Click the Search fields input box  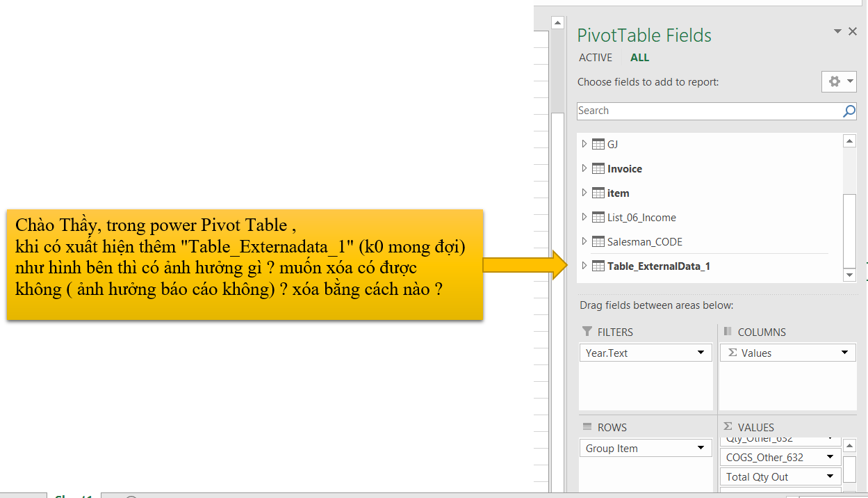707,111
